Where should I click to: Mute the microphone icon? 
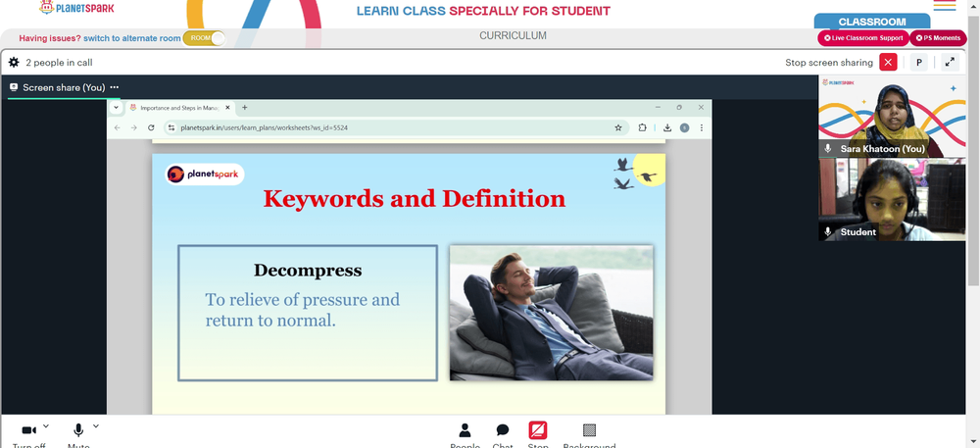pos(78,430)
